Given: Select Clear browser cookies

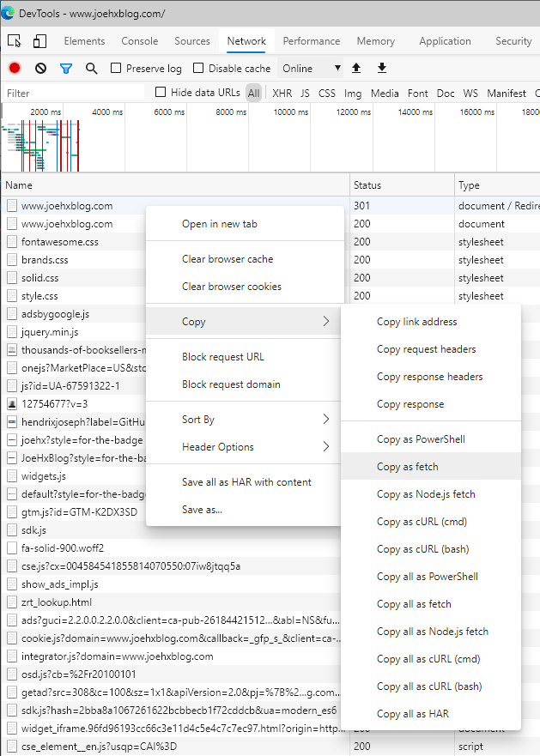Looking at the screenshot, I should pyautogui.click(x=246, y=287).
